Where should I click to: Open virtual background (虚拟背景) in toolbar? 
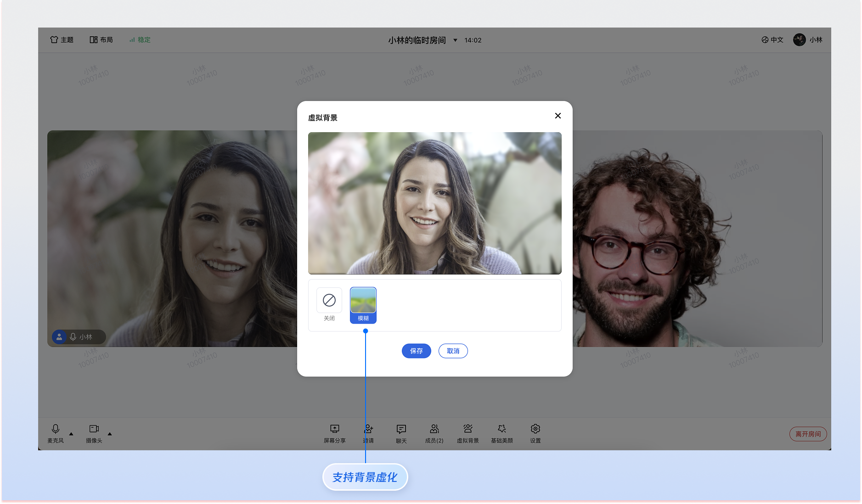(x=468, y=433)
